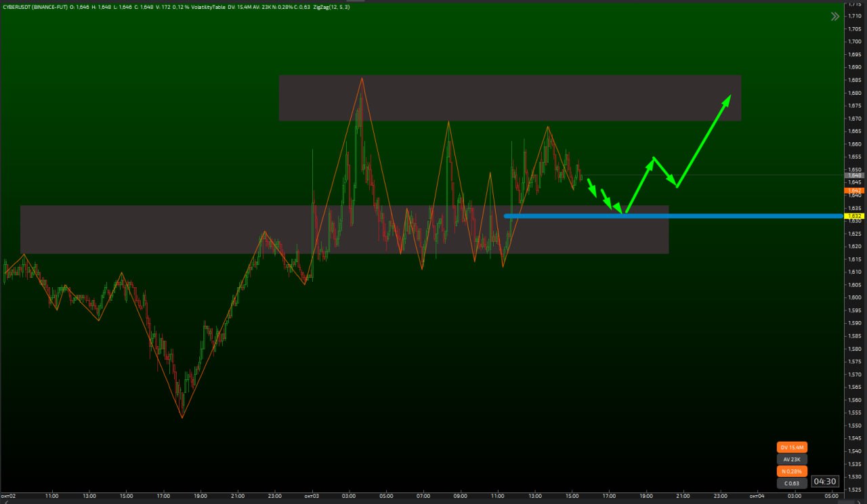Click the 1,700 level on price scale
The image size is (867, 504).
(x=855, y=41)
